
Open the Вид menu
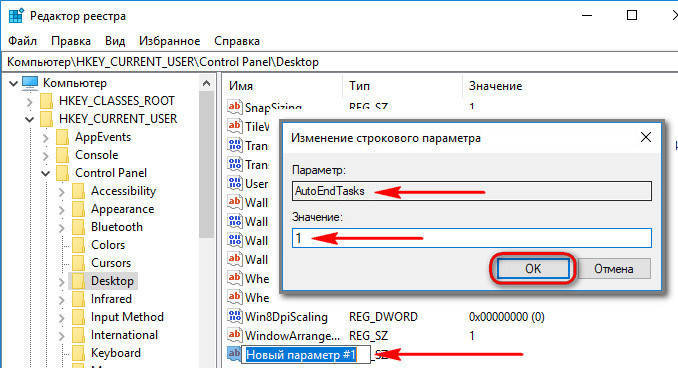click(x=115, y=41)
